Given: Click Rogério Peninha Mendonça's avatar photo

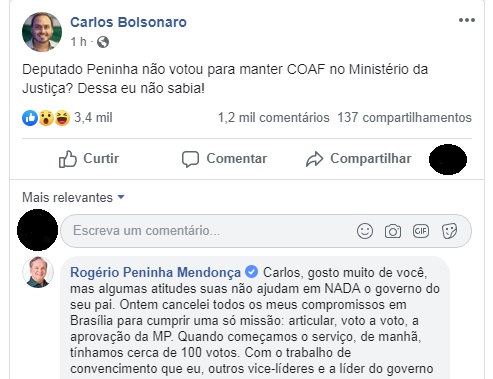Looking at the screenshot, I should [38, 272].
